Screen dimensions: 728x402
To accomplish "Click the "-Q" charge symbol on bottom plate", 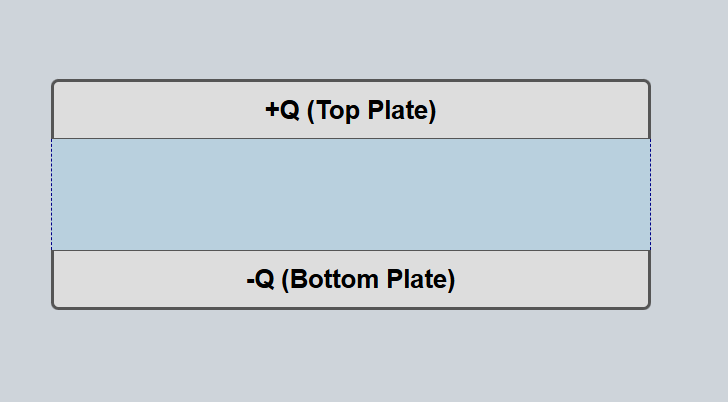I will 260,280.
